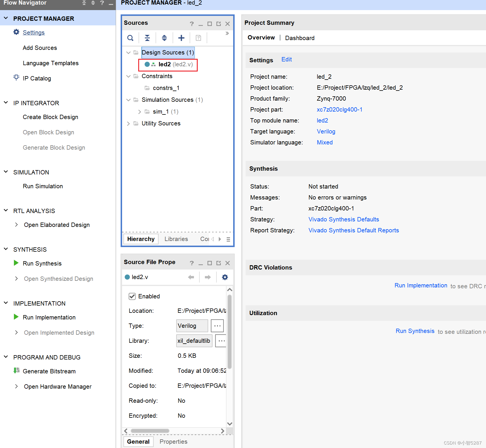This screenshot has width=486, height=448.
Task: Click Collapse All icon in Sources toolbar
Action: click(147, 38)
